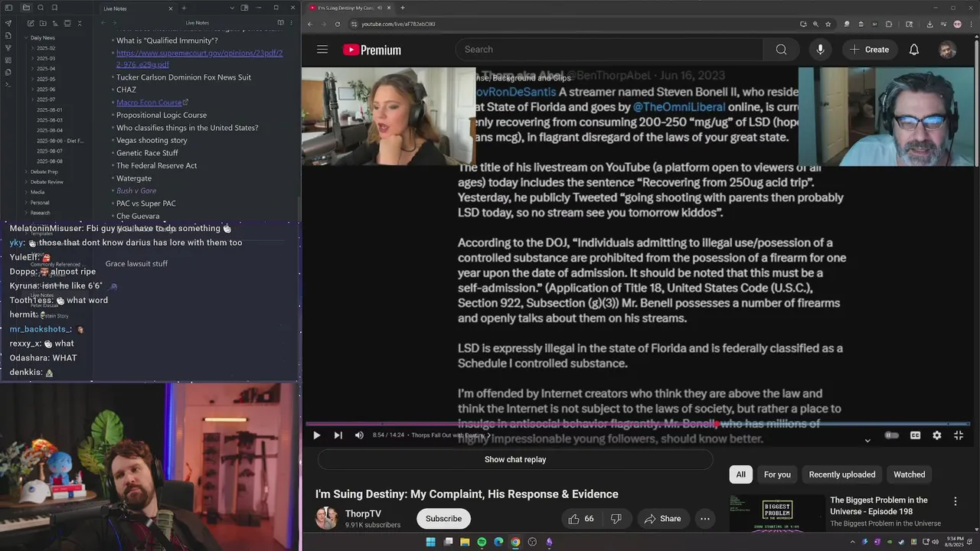The height and width of the screenshot is (551, 980).
Task: Seek on the video progress bar
Action: [x=637, y=424]
